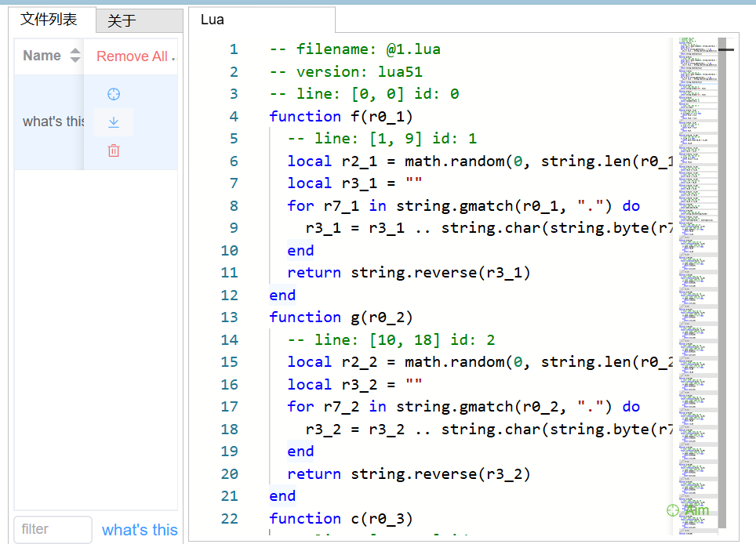
Task: Click 'for r7_1 in string.gmatch' line
Action: pyautogui.click(x=463, y=205)
